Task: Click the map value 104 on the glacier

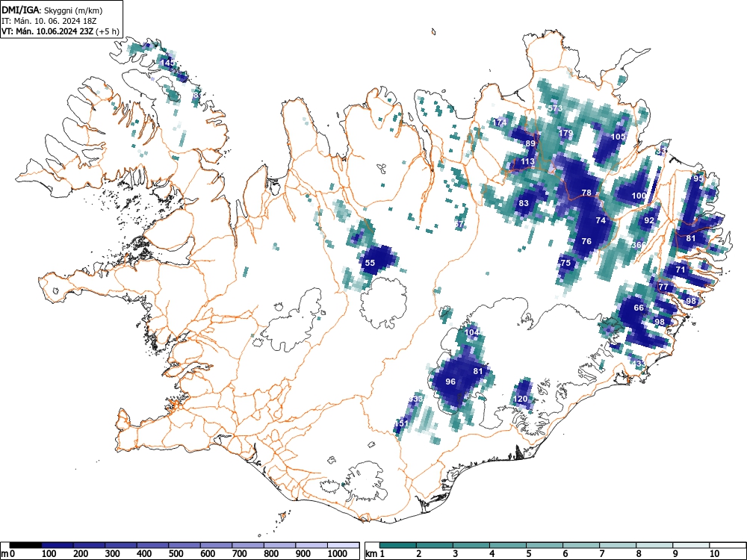Action: [471, 332]
